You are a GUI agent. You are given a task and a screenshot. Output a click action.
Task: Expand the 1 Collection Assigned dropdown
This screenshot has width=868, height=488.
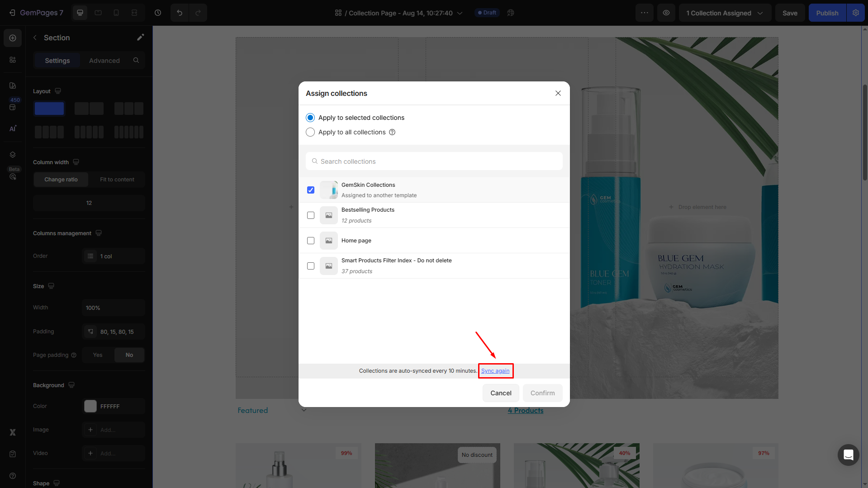724,13
